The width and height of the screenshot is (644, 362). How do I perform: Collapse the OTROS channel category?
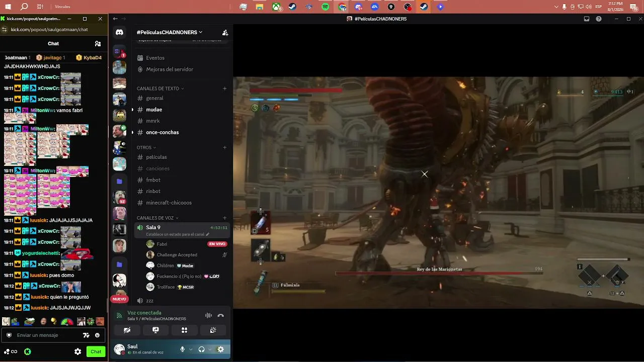tap(146, 148)
